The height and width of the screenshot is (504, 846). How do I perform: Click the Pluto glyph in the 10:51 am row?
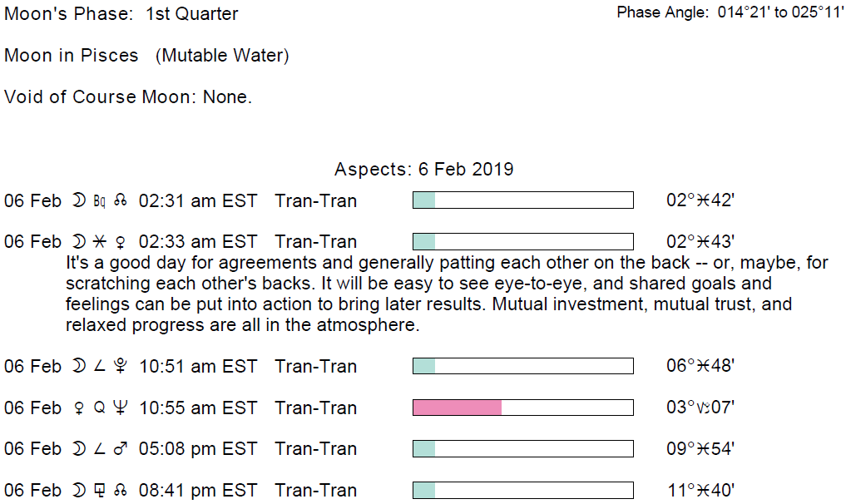tap(121, 367)
